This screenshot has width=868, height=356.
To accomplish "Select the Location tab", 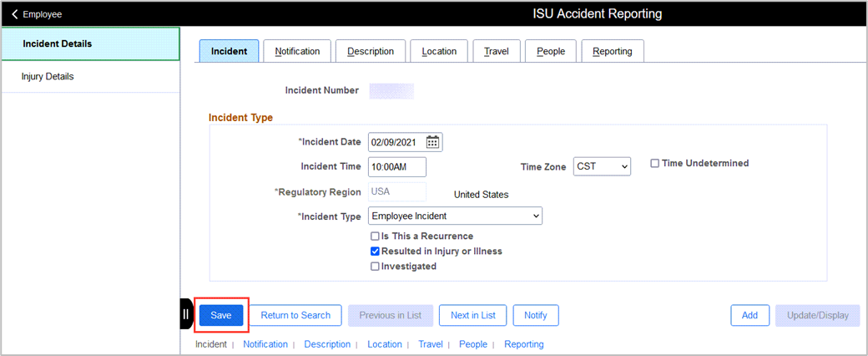I will pos(439,51).
